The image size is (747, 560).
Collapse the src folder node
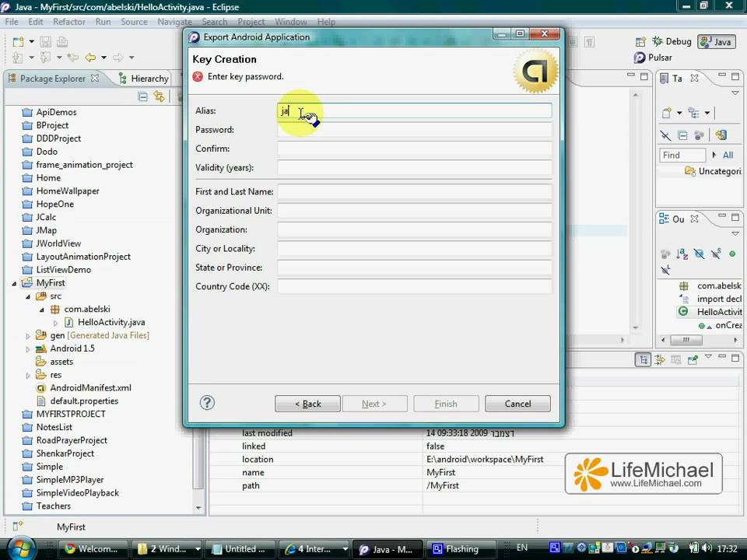click(28, 296)
